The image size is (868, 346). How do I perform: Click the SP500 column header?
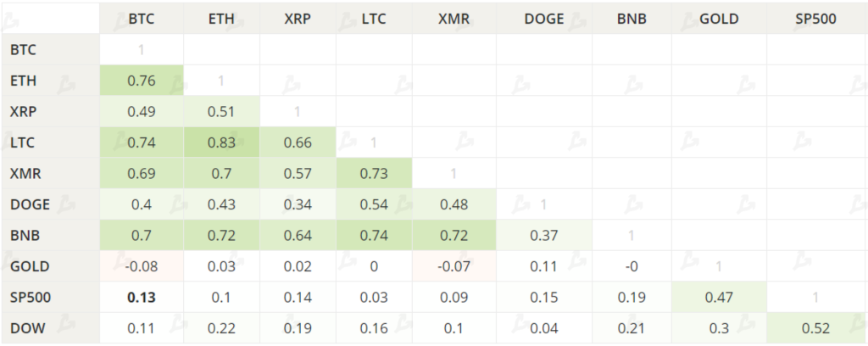click(x=817, y=19)
